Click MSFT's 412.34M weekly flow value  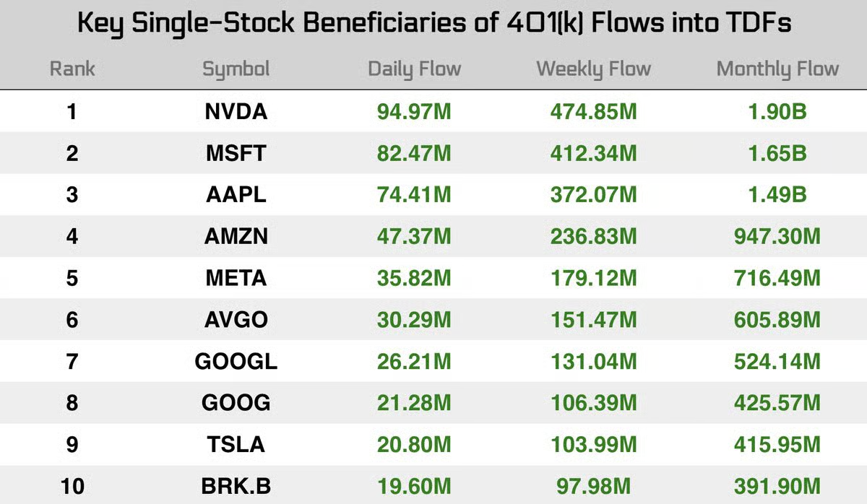pyautogui.click(x=593, y=153)
